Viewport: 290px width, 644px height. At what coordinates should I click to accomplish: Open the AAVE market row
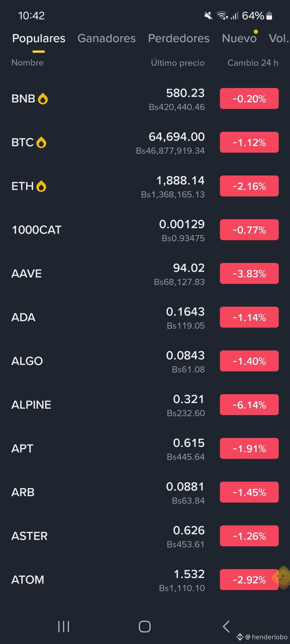(x=145, y=274)
